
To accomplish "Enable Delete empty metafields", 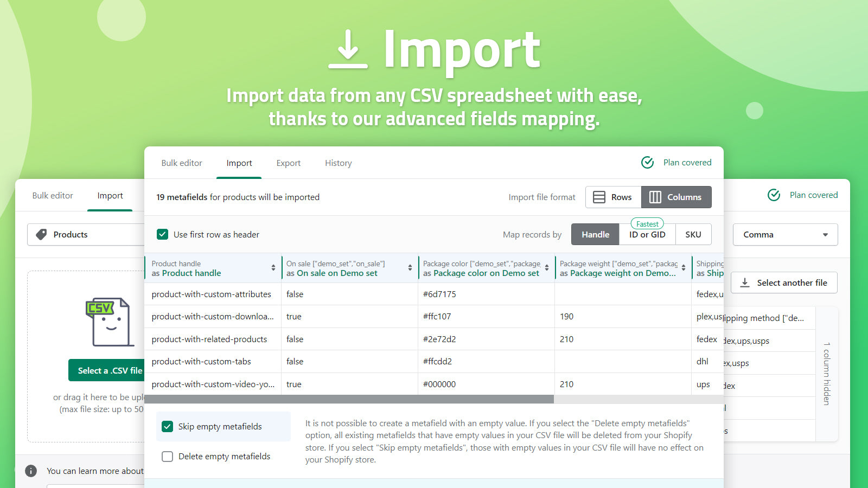I will [x=167, y=457].
